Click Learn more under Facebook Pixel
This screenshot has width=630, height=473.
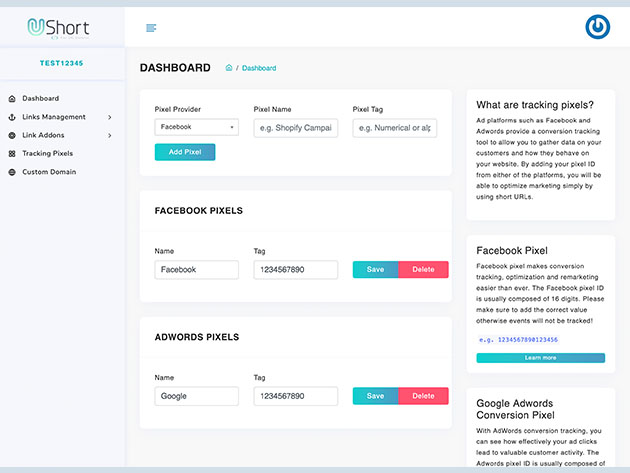coord(540,357)
